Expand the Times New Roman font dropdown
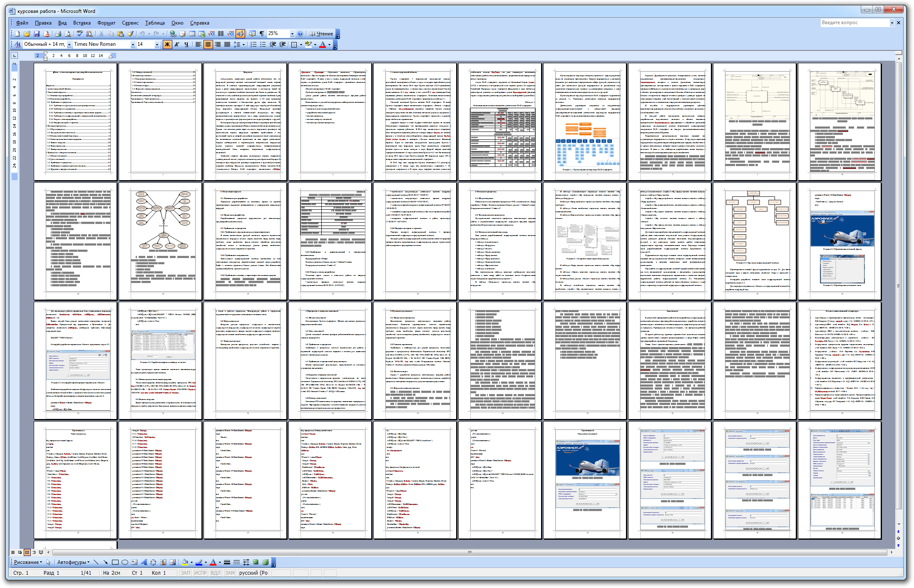Screen dimensions: 914x588 tap(133, 44)
